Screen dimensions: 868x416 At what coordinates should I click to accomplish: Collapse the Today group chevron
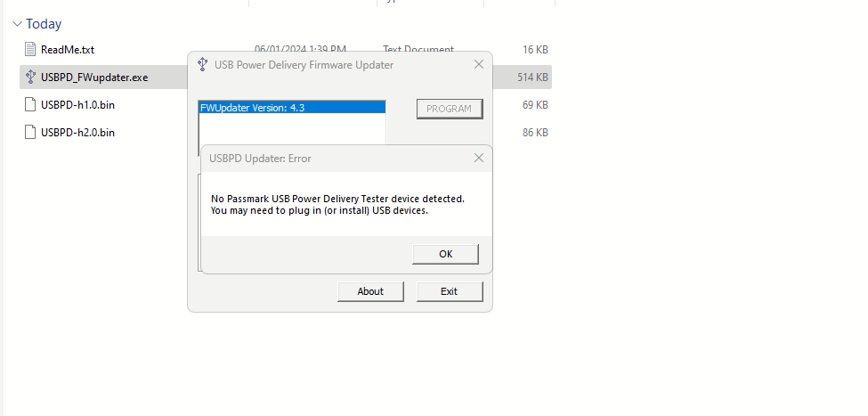[x=17, y=24]
